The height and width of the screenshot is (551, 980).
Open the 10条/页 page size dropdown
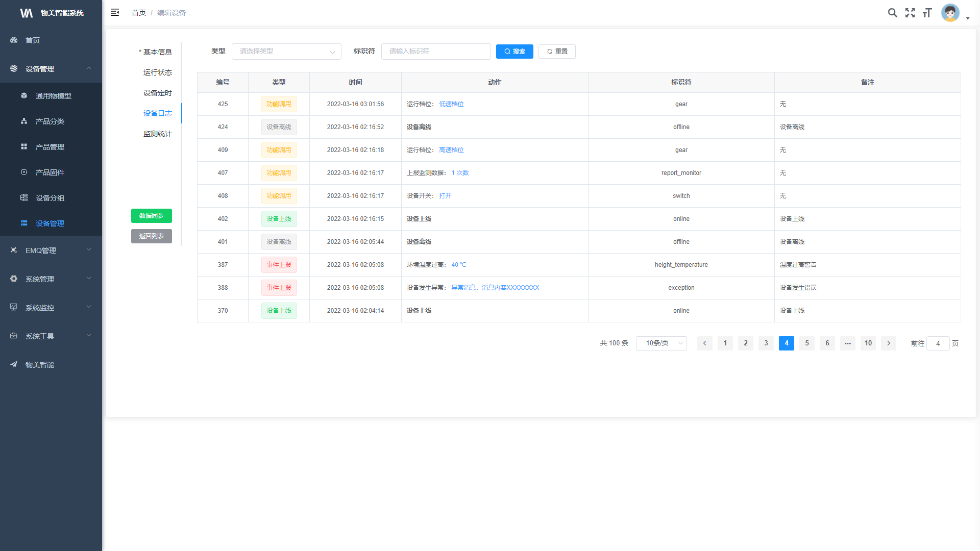(661, 343)
